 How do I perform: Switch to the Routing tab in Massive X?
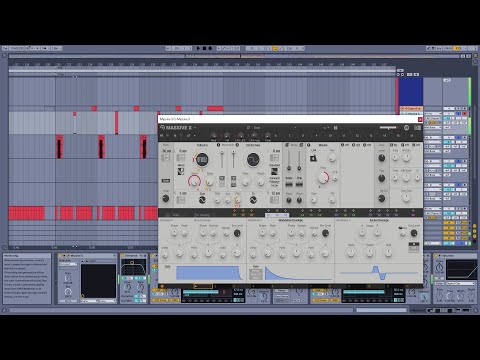click(x=202, y=215)
